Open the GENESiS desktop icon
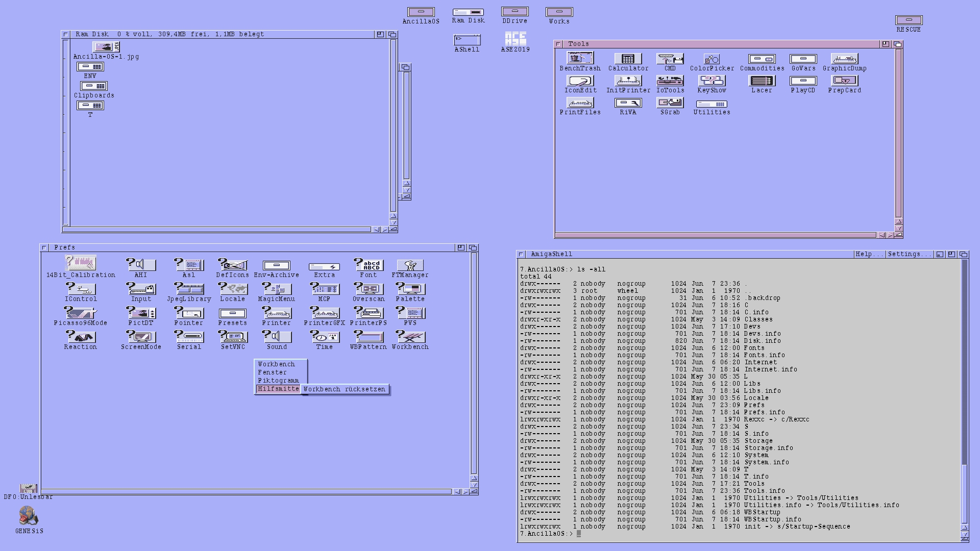 pos(29,516)
